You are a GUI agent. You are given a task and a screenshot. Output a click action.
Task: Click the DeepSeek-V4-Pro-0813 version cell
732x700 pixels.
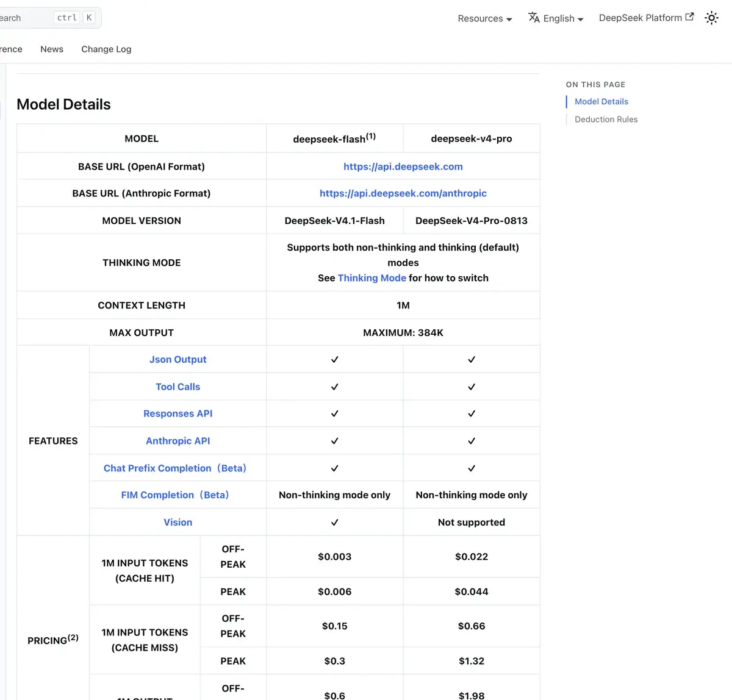[x=472, y=221]
